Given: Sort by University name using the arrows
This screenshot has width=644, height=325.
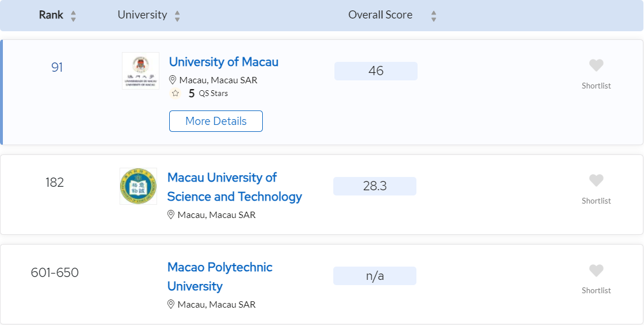Looking at the screenshot, I should [177, 16].
